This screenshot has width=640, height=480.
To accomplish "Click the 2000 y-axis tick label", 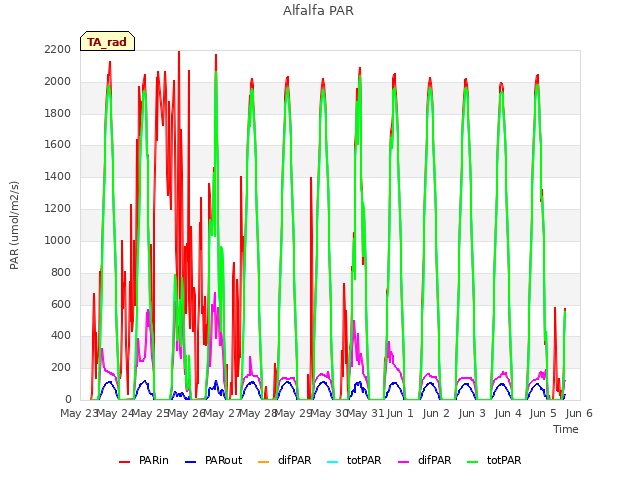I will [x=58, y=81].
